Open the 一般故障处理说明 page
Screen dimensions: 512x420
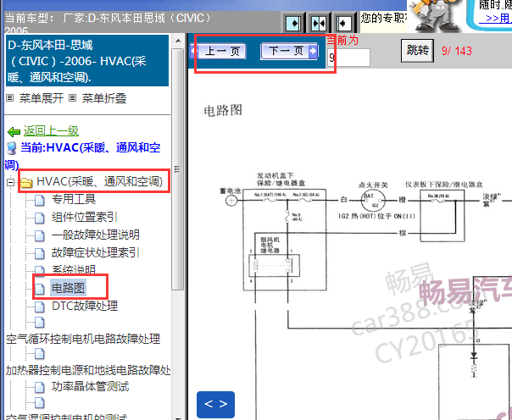pyautogui.click(x=95, y=235)
